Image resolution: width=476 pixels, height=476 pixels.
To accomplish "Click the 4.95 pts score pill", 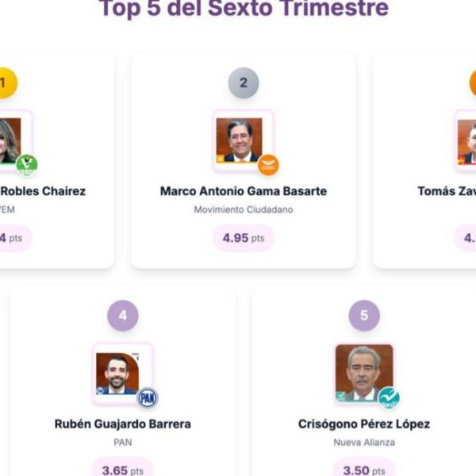I will 244,238.
